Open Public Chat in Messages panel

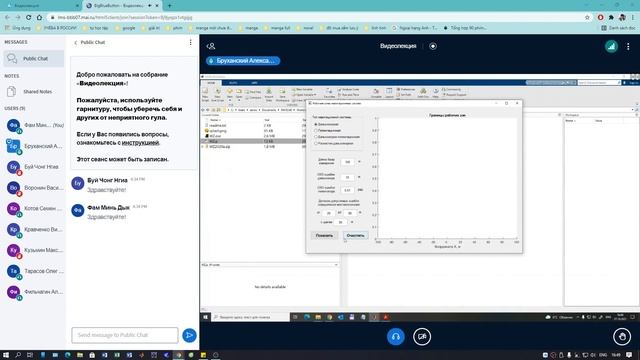point(33,58)
